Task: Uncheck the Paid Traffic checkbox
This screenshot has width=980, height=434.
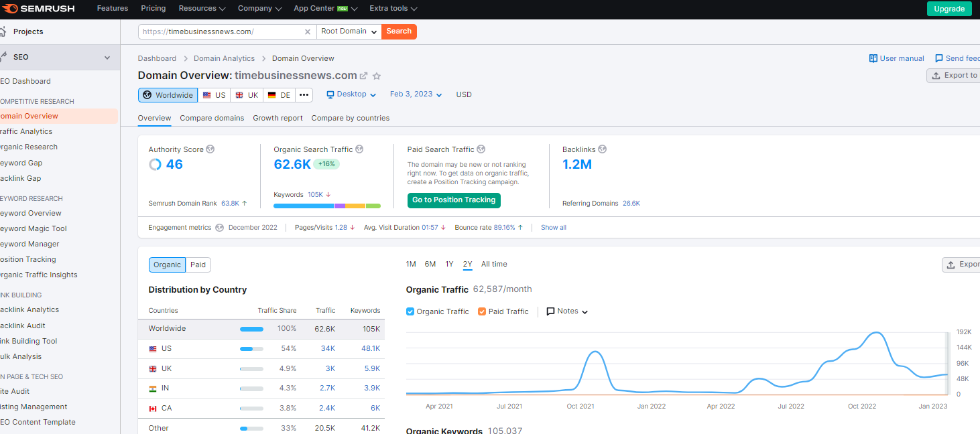Action: point(483,311)
